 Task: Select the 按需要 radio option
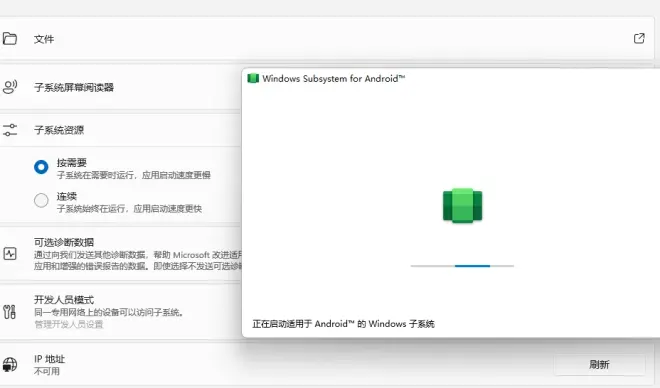point(41,167)
